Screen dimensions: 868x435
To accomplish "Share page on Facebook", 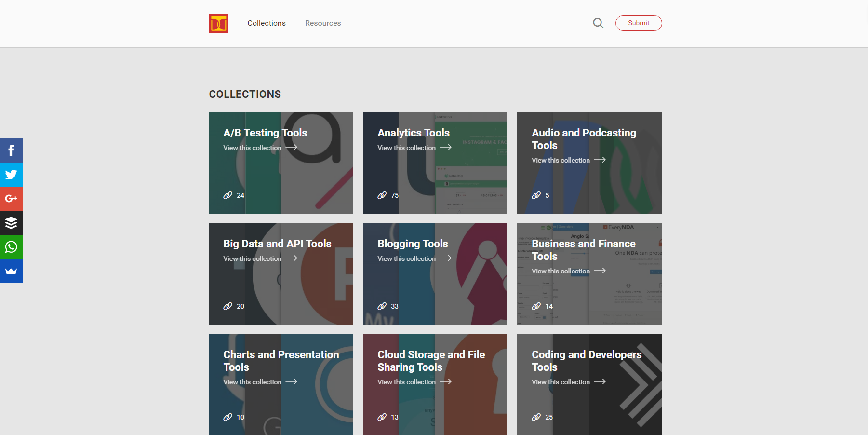I will (x=12, y=150).
